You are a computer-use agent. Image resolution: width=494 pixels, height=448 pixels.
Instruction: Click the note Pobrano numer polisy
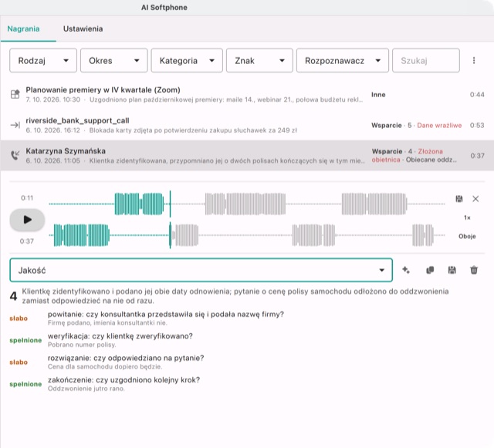pos(82,345)
